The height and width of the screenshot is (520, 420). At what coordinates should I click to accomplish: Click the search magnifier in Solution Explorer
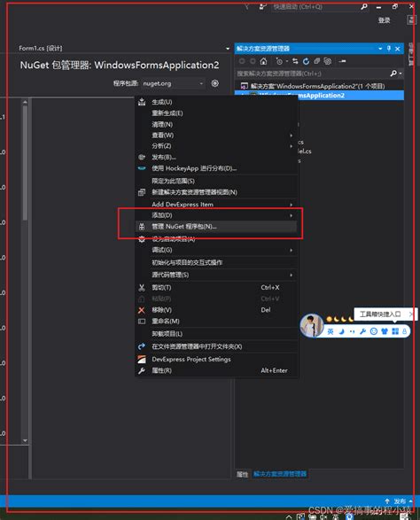point(393,74)
